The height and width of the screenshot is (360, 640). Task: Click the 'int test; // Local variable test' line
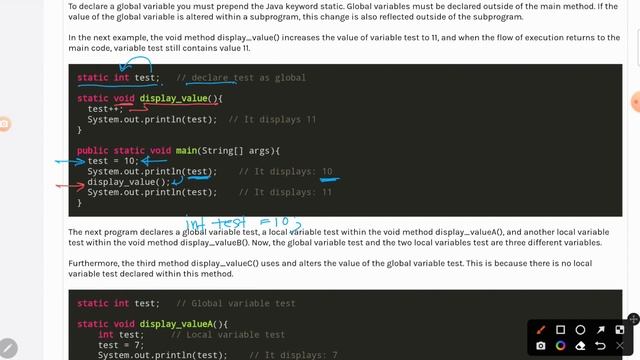[x=191, y=335]
